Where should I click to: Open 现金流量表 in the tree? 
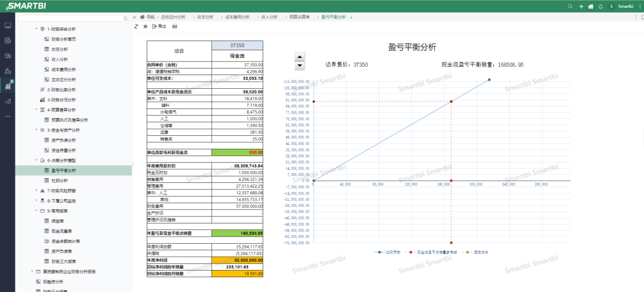60,231
